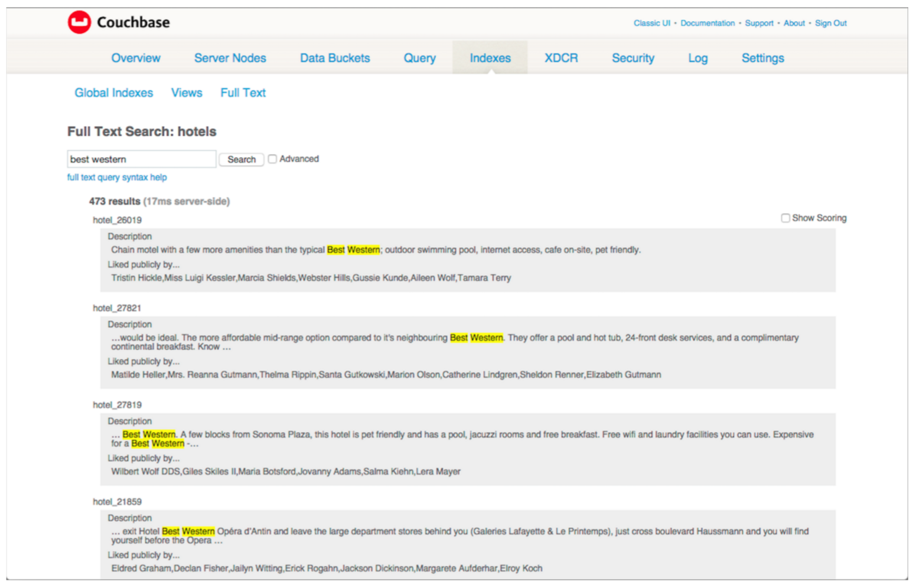This screenshot has width=919, height=588.
Task: Select the Full Text subtab
Action: (243, 93)
